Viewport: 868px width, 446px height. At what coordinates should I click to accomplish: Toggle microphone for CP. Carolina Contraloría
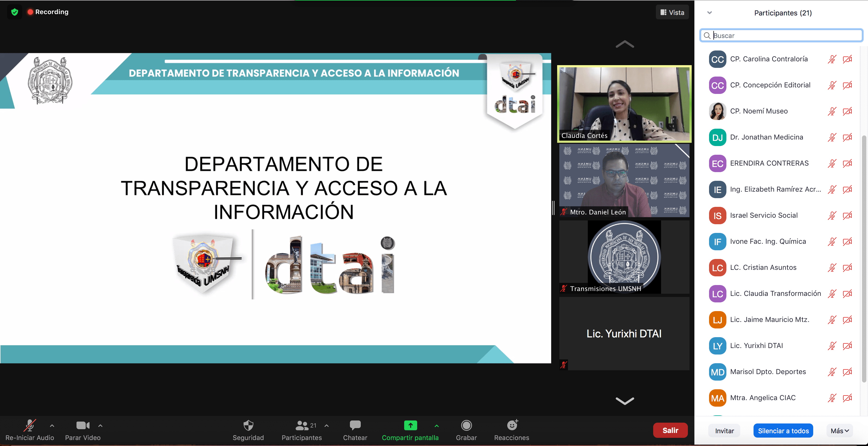832,59
